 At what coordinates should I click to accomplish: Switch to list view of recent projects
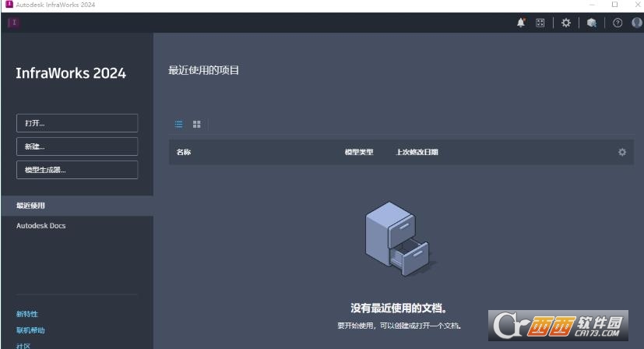coord(178,124)
